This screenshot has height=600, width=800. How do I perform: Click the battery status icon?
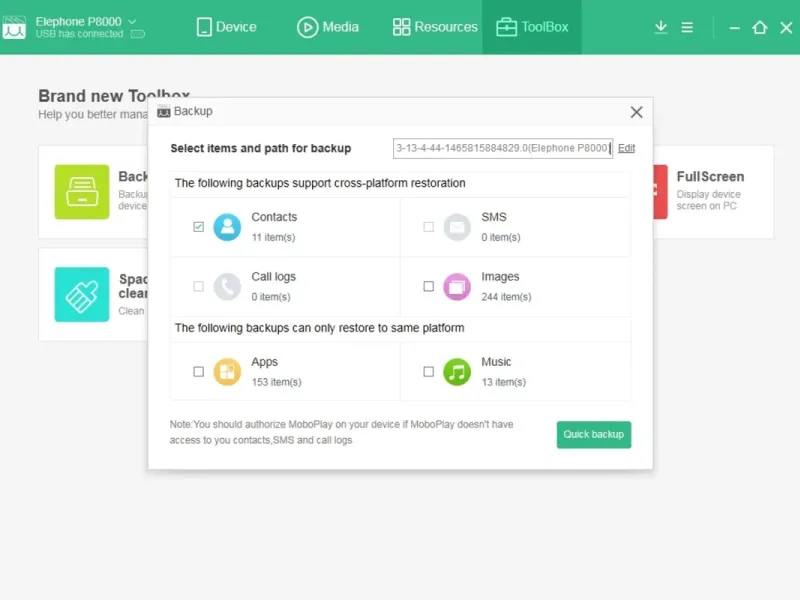(138, 34)
